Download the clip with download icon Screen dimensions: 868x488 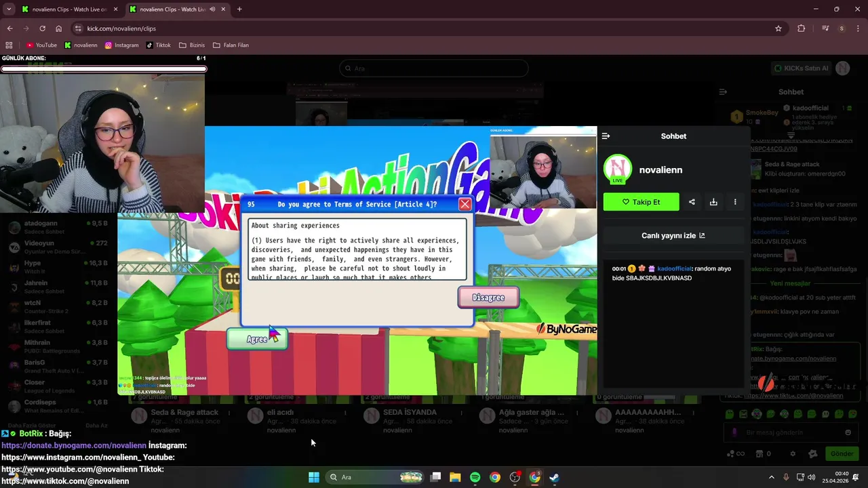pyautogui.click(x=713, y=202)
